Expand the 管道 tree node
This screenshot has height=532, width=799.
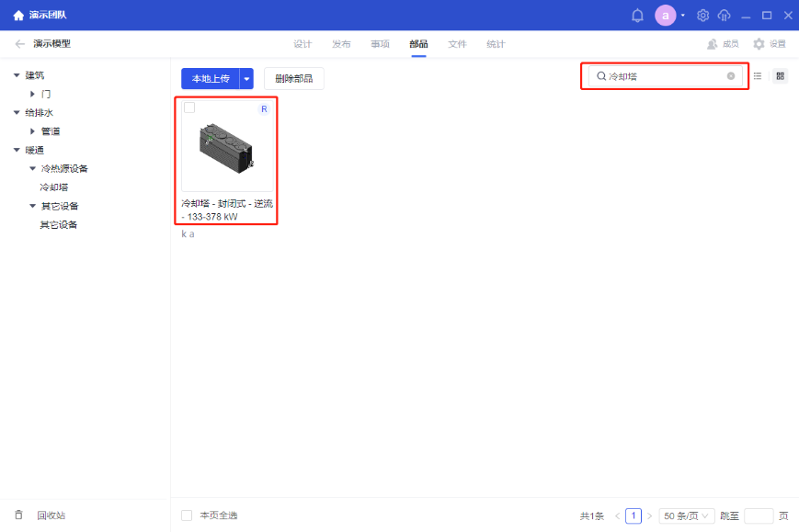(x=32, y=131)
